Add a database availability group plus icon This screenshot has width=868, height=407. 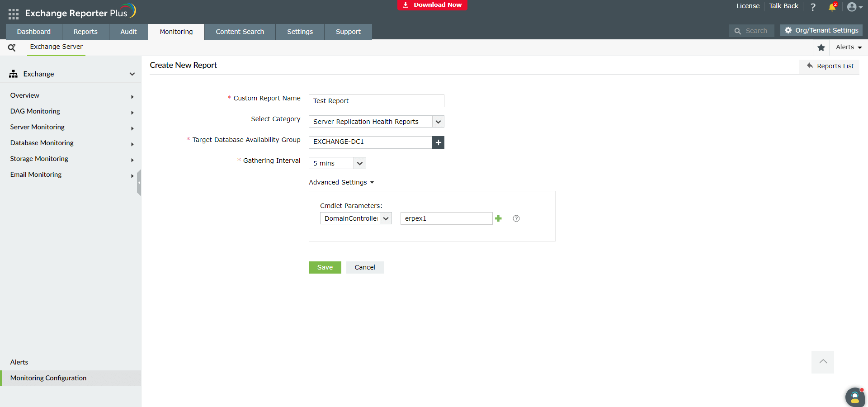click(x=439, y=142)
